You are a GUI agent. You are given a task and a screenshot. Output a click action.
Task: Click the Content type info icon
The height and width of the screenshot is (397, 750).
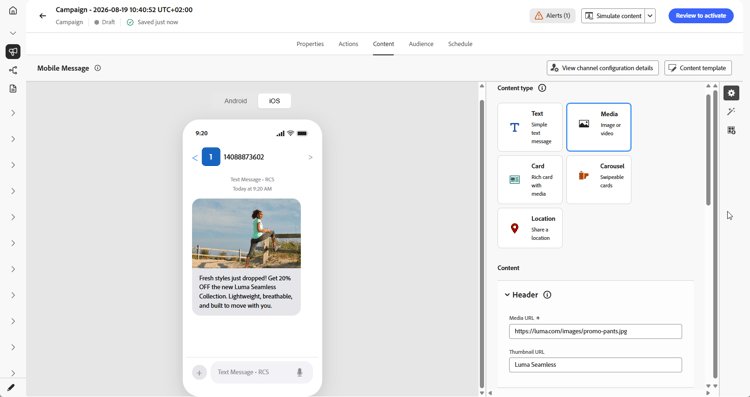(x=542, y=88)
